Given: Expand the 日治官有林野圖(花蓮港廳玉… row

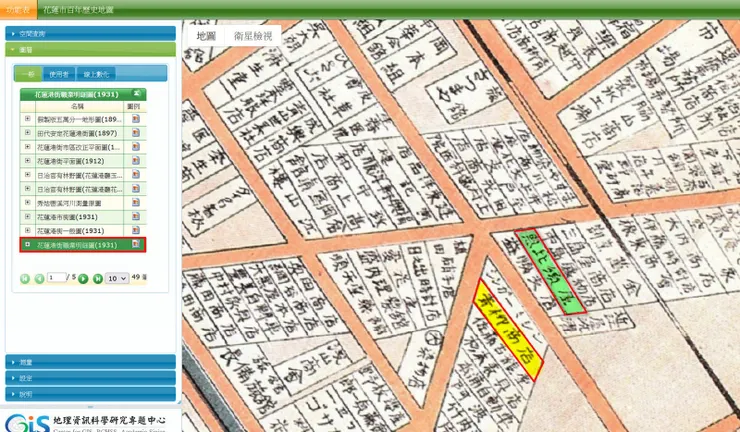Looking at the screenshot, I should (x=27, y=174).
